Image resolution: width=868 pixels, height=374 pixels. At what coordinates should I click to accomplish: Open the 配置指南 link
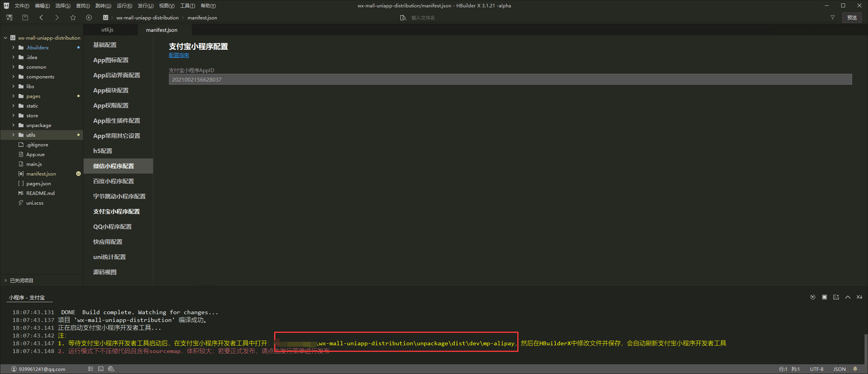(179, 56)
